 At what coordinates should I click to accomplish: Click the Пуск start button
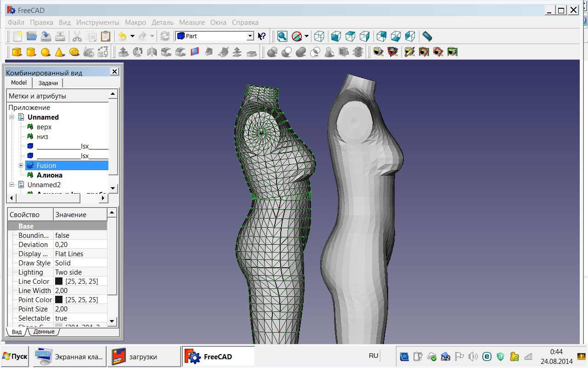coord(15,356)
